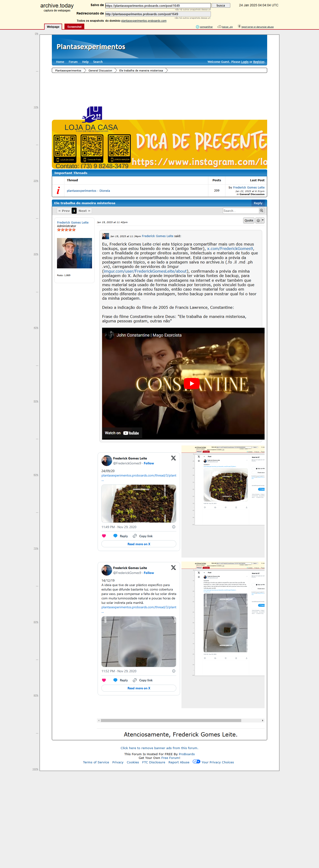The width and height of the screenshot is (319, 868).
Task: Play the Constantine YouTube video
Action: coord(192,384)
